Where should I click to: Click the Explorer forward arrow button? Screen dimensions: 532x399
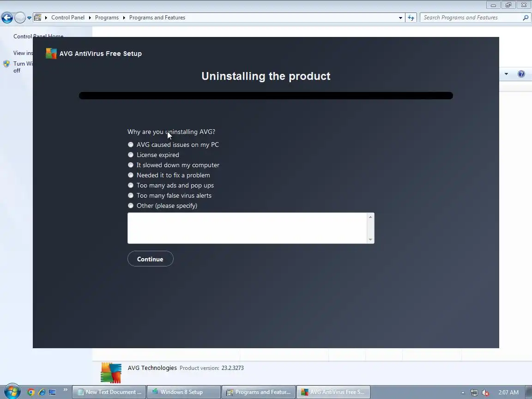[20, 18]
